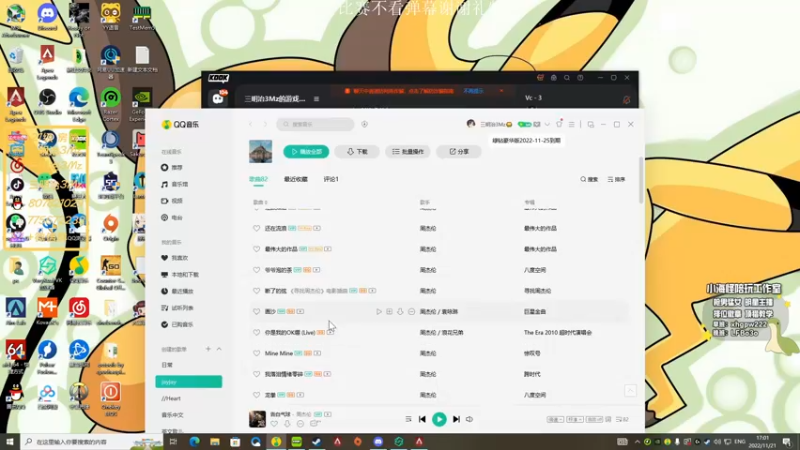Open the MV icon for Mine Mine
800x450 pixels.
[x=317, y=353]
